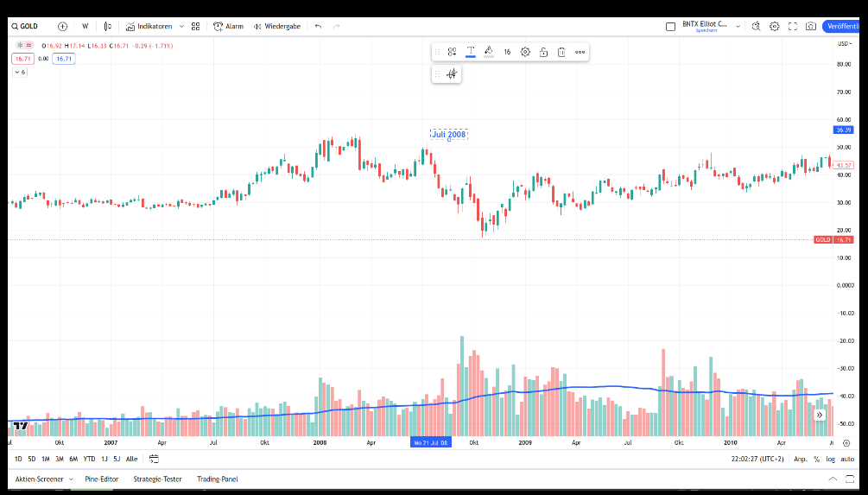Select the 5J time range button
868x495 pixels.
pos(117,459)
